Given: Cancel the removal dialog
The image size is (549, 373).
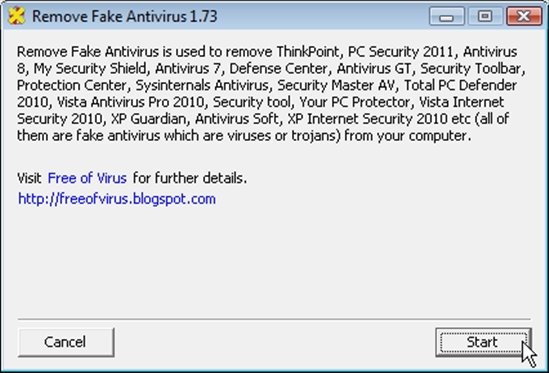Looking at the screenshot, I should pyautogui.click(x=66, y=342).
